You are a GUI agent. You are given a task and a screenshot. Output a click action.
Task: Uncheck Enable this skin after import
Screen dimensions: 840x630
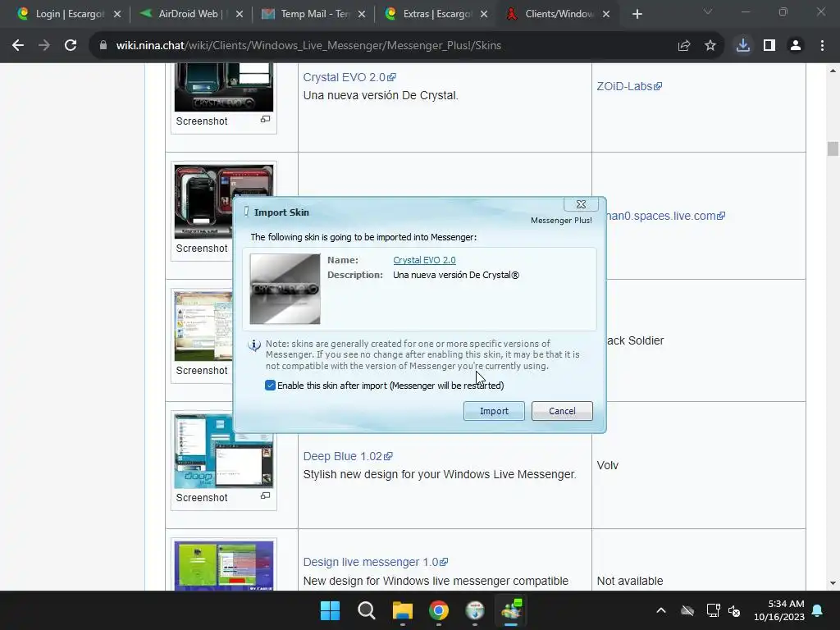(270, 386)
